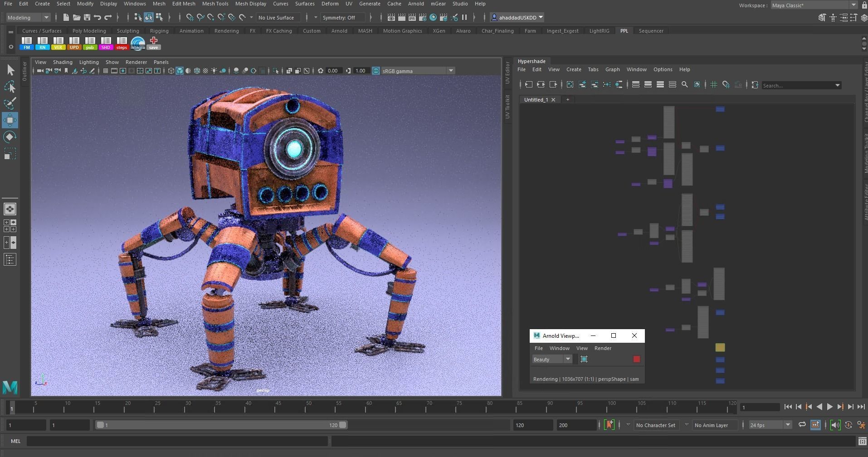Open the No Anim Layer dropdown arrow
Screen dimensions: 868x457
(x=687, y=425)
